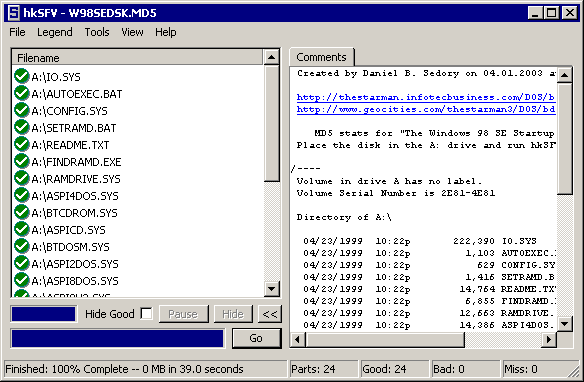Image resolution: width=584 pixels, height=382 pixels.
Task: Click the comments vertical scrollbar thumb
Action: click(565, 139)
